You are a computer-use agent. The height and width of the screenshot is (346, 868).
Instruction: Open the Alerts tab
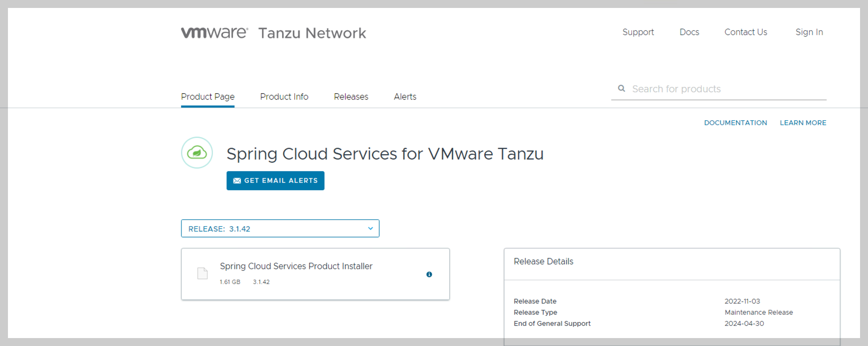click(x=405, y=96)
